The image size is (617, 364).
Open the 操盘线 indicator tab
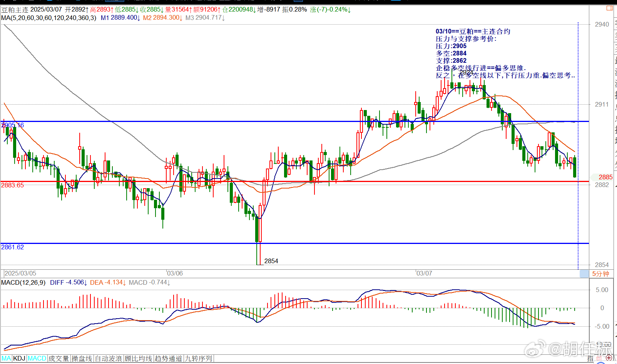(x=82, y=359)
